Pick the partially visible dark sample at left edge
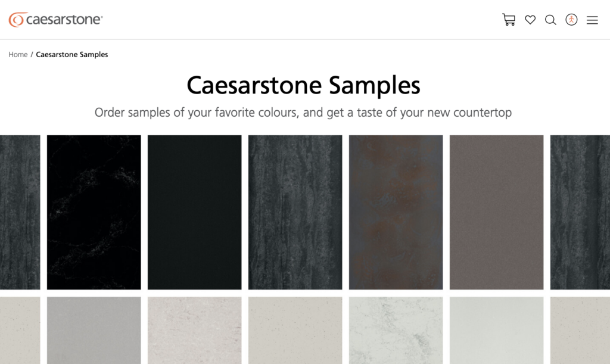Image resolution: width=610 pixels, height=364 pixels. click(x=20, y=212)
